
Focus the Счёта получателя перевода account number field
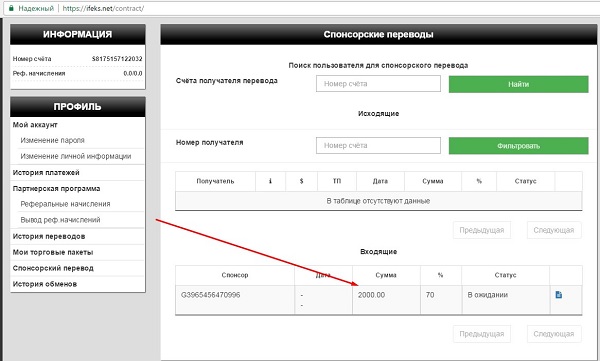[x=378, y=84]
